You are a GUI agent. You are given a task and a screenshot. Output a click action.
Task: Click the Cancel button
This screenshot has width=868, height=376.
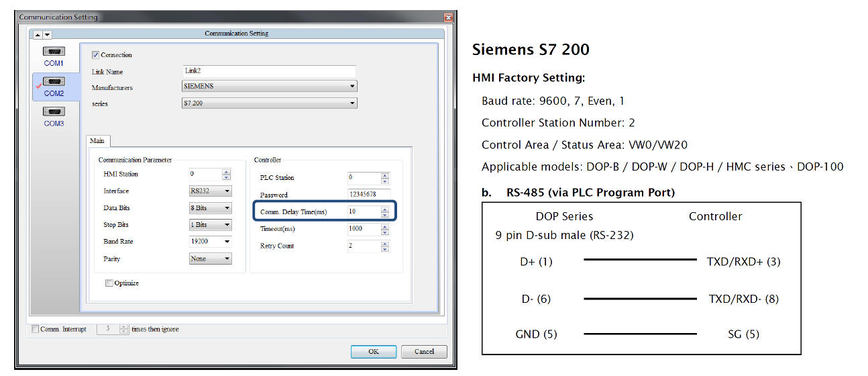[x=424, y=351]
